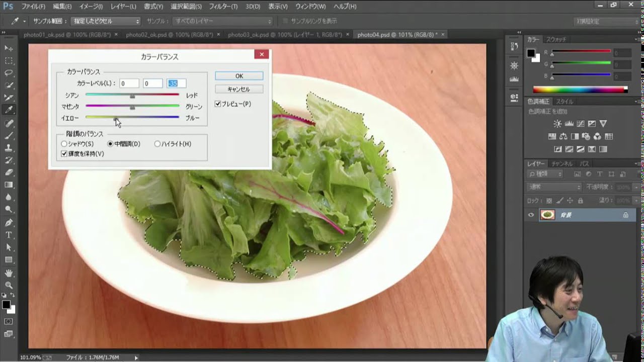Click the シアン–レッド slider handle
The image size is (644, 362).
pos(132,96)
